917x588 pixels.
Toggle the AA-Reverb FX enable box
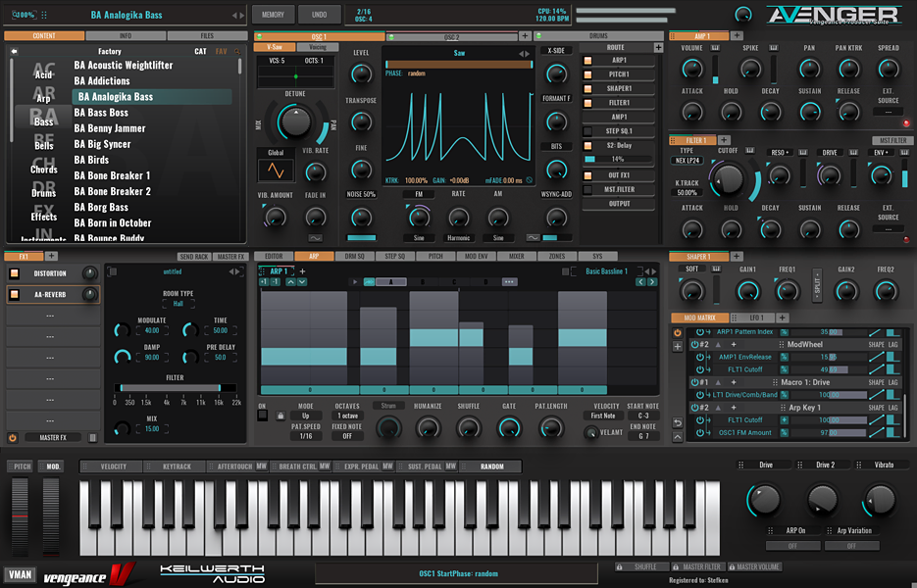pyautogui.click(x=15, y=295)
